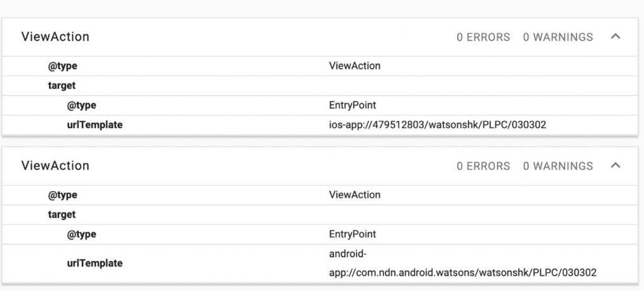Click the ViewAction title of the Android card

[55, 166]
